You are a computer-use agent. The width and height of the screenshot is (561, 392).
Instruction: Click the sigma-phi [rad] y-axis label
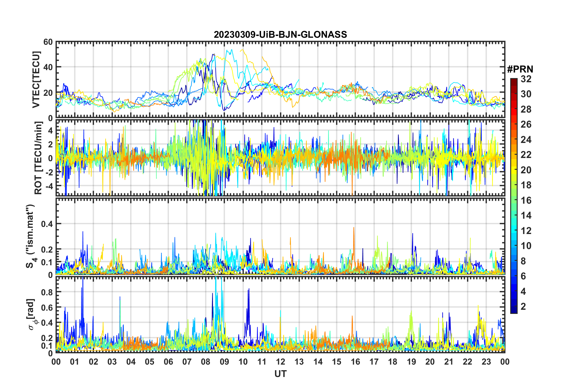pyautogui.click(x=32, y=314)
